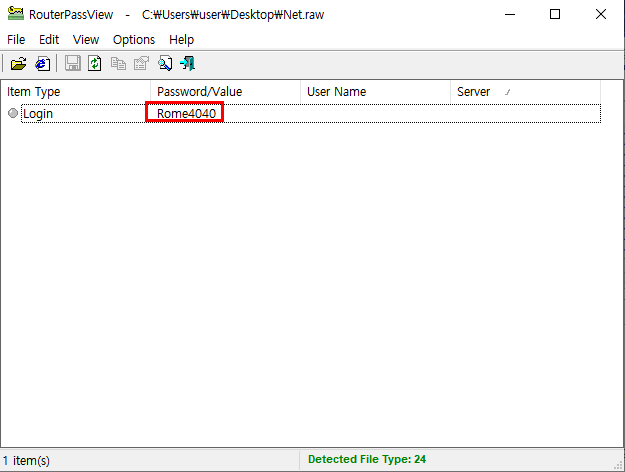This screenshot has width=625, height=472.
Task: Click the Save Selected Items floppy icon
Action: click(73, 64)
